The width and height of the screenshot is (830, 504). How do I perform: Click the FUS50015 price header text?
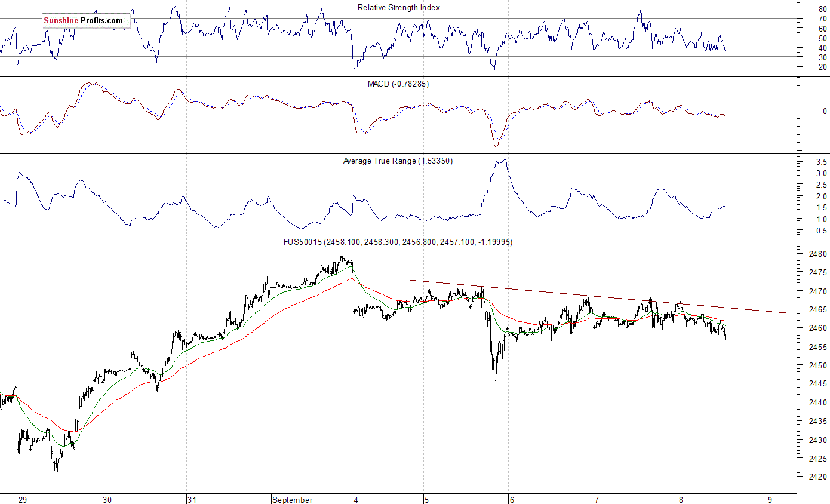(x=398, y=242)
